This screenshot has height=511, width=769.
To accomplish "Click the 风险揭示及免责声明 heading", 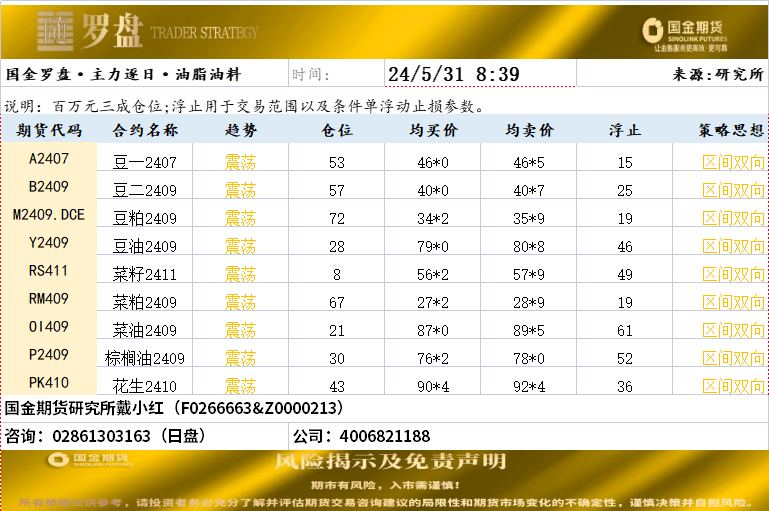I will coord(390,461).
